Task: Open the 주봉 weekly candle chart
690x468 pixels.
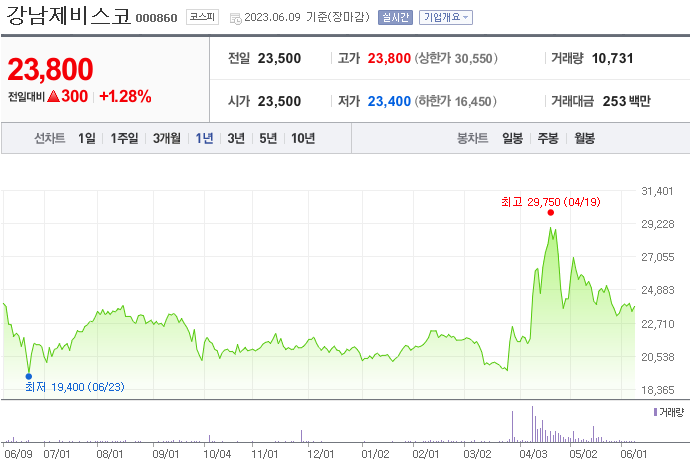Action: tap(548, 139)
